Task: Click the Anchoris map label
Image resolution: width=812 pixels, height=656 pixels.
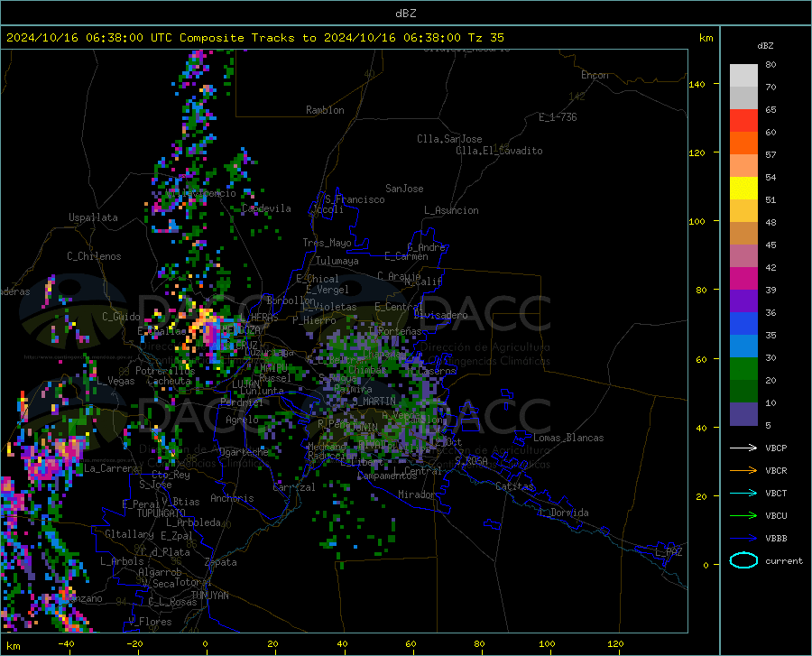Action: (232, 498)
